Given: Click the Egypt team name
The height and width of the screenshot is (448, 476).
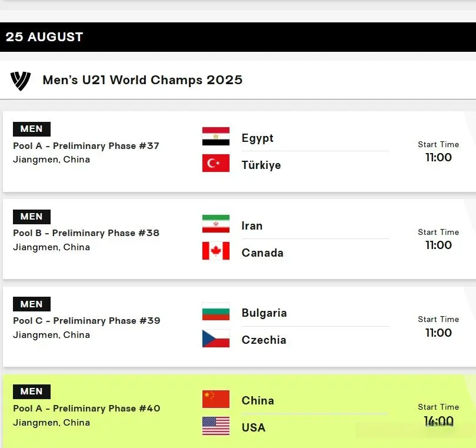Looking at the screenshot, I should pyautogui.click(x=258, y=138).
